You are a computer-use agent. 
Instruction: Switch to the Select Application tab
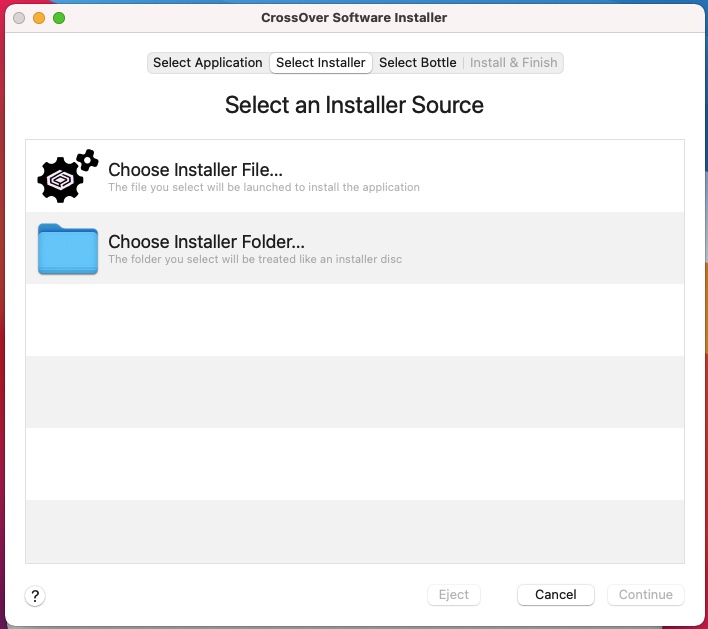pyautogui.click(x=208, y=63)
